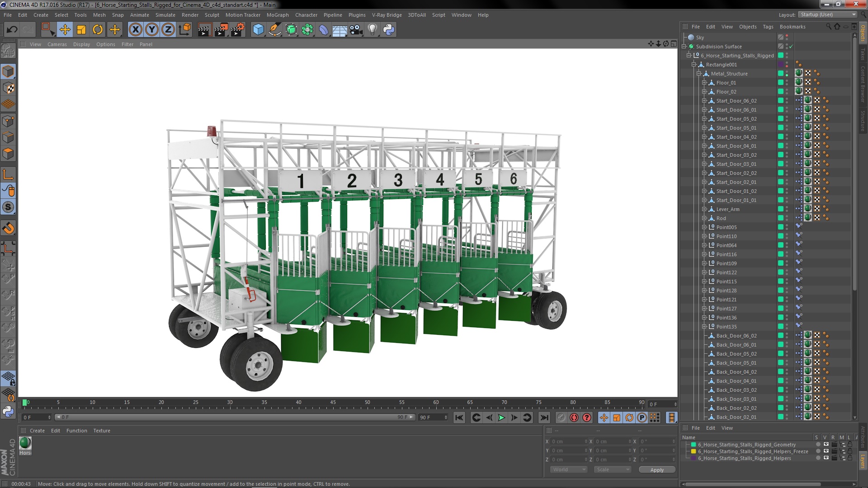Enable the Snap magnet icon

8,228
